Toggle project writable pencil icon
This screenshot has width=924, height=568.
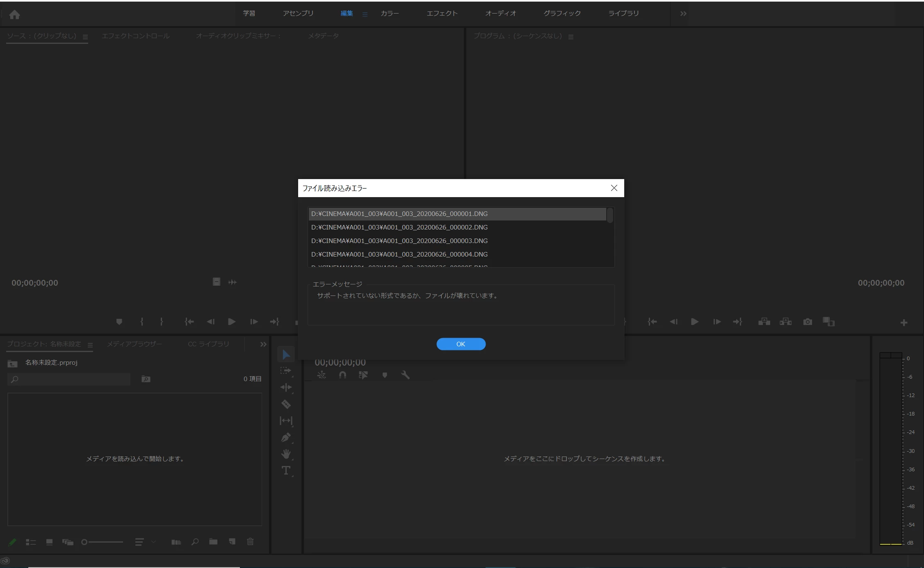(x=12, y=542)
